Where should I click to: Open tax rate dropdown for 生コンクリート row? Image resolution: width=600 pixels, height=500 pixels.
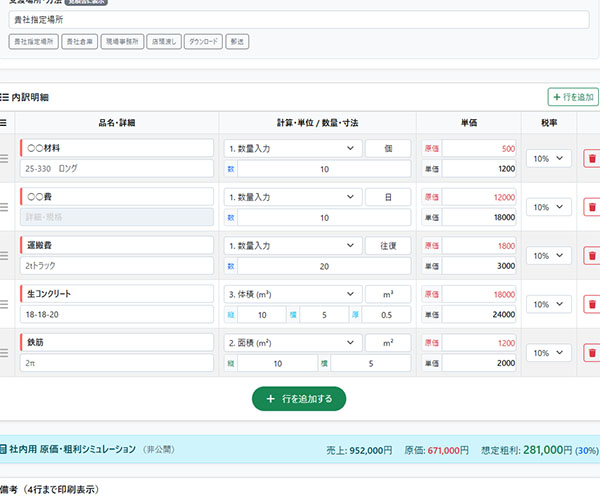point(548,304)
